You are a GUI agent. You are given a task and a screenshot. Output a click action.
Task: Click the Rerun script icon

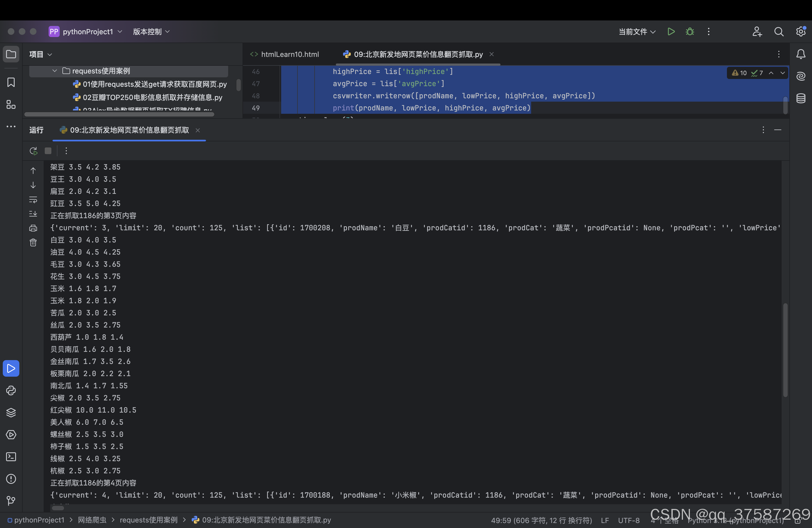[33, 151]
